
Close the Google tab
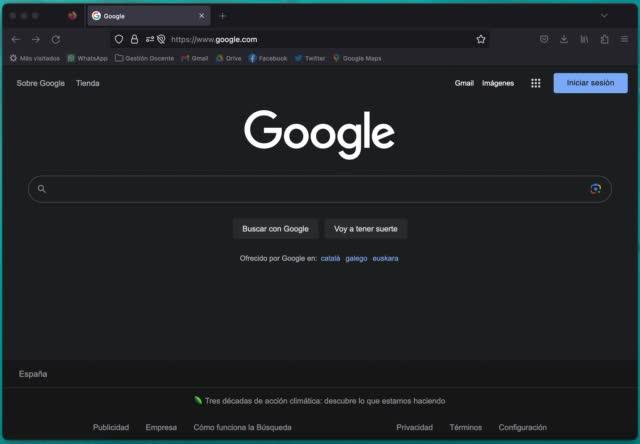pos(202,16)
